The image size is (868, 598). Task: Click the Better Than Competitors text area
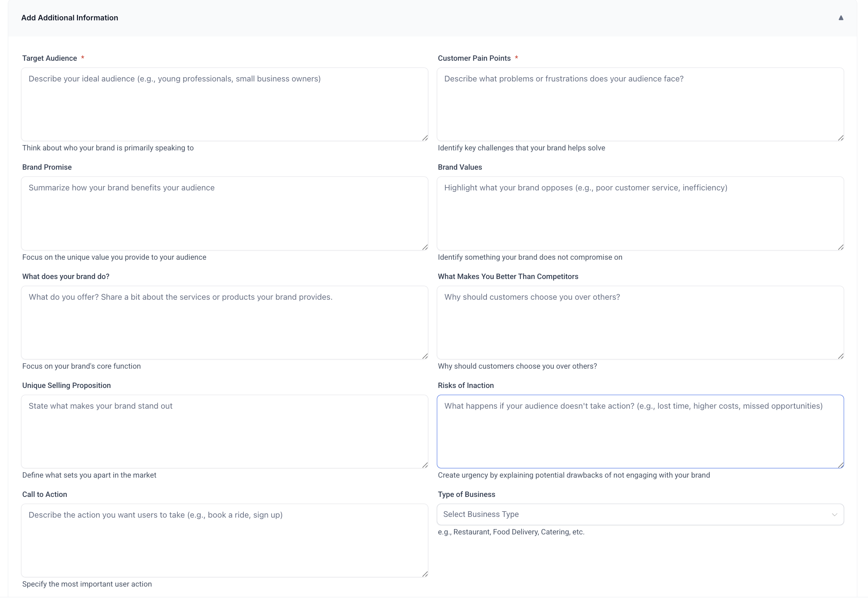(640, 322)
